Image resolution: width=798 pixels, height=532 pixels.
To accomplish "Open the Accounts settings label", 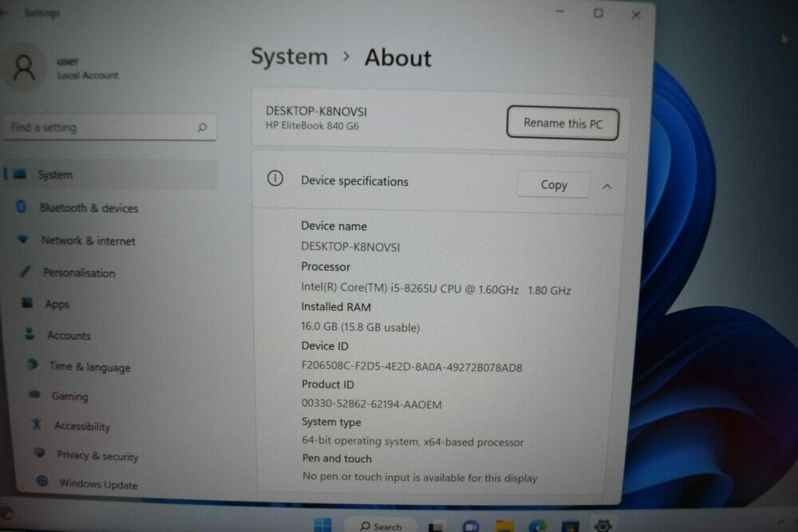I will coord(69,335).
